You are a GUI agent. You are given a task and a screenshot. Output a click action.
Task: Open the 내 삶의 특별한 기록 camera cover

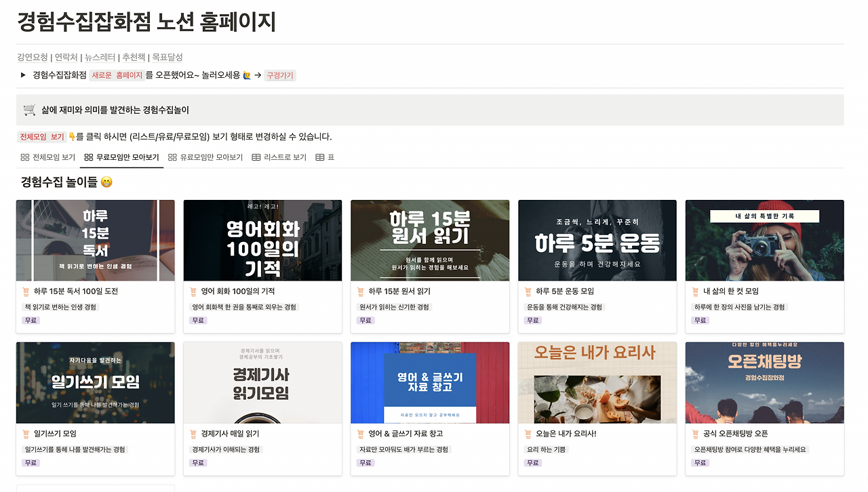(x=765, y=241)
